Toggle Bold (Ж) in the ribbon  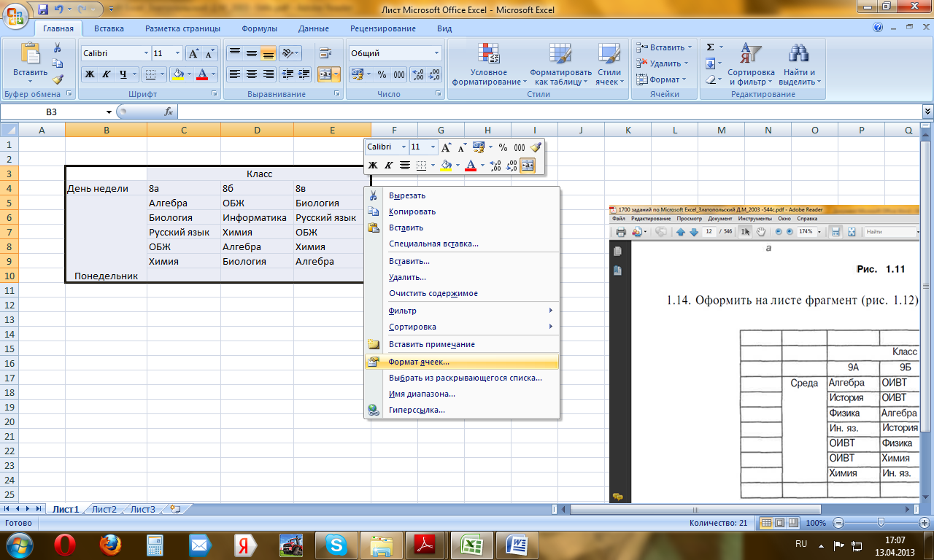(89, 74)
